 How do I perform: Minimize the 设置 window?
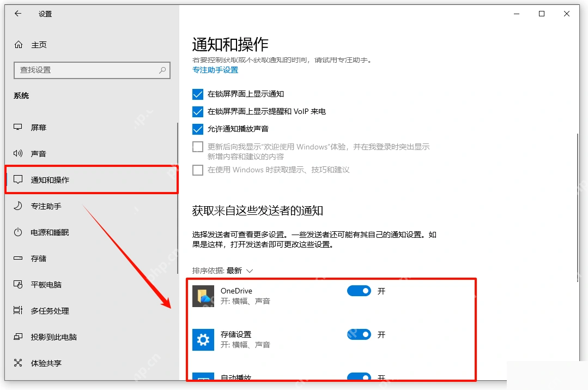pos(517,14)
